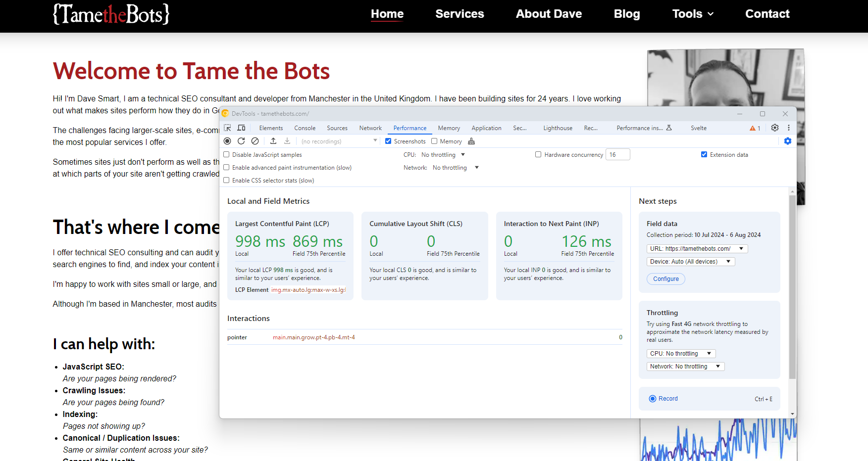Click the record and reload icon

241,141
